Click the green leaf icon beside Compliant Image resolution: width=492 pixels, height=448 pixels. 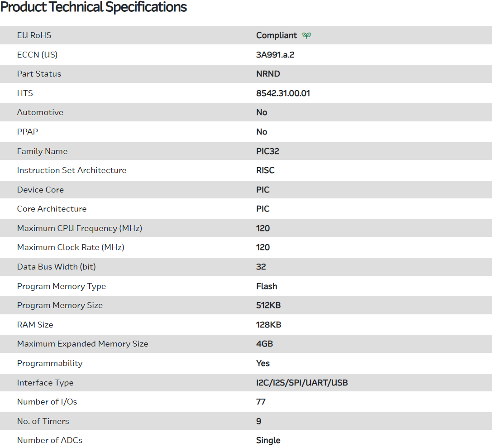306,35
